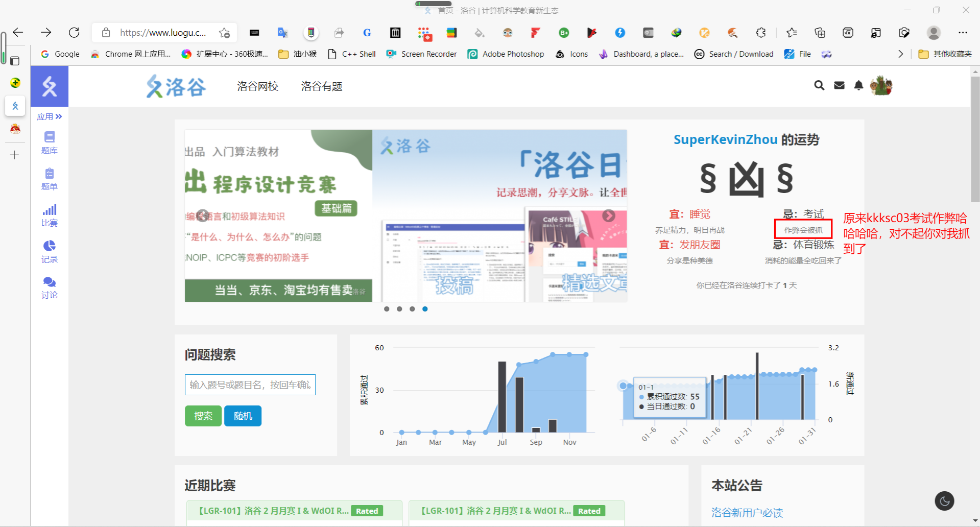Expand the 应用 sidebar menu
Image resolution: width=980 pixels, height=527 pixels.
pos(50,116)
